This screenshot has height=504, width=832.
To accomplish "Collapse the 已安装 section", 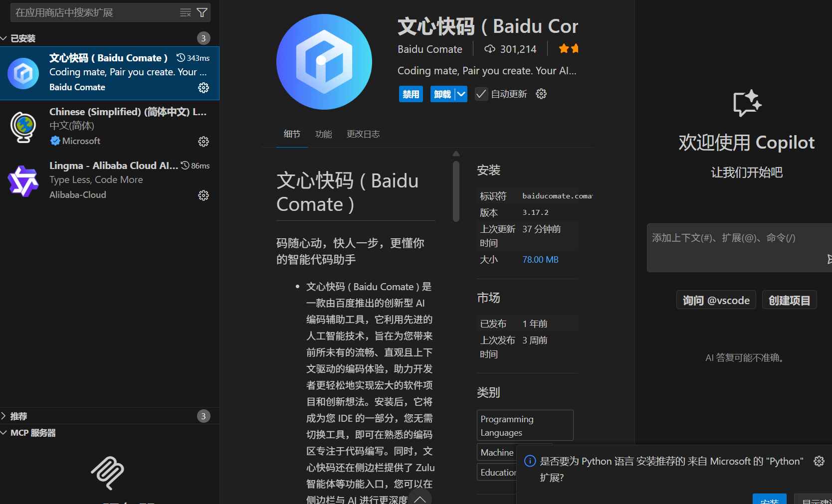I will coord(3,38).
